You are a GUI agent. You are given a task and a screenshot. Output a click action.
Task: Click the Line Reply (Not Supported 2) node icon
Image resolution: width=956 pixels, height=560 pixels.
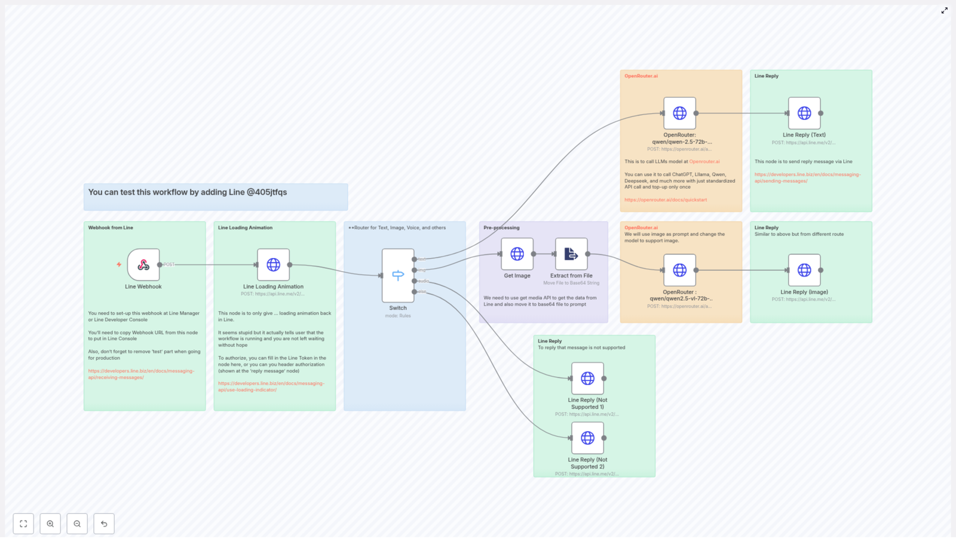(x=587, y=438)
